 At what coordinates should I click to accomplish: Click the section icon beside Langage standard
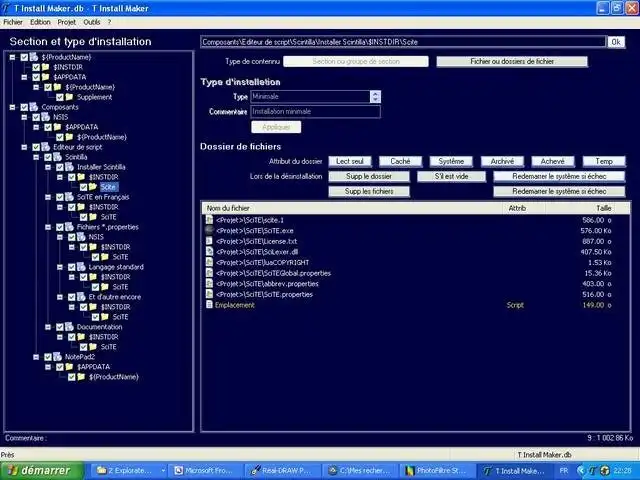pos(81,267)
